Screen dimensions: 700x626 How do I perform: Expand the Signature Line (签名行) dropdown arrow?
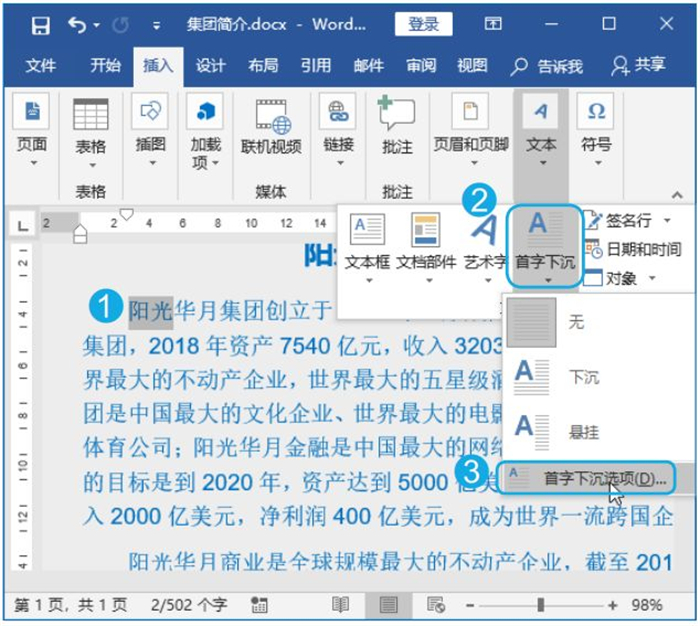[667, 220]
